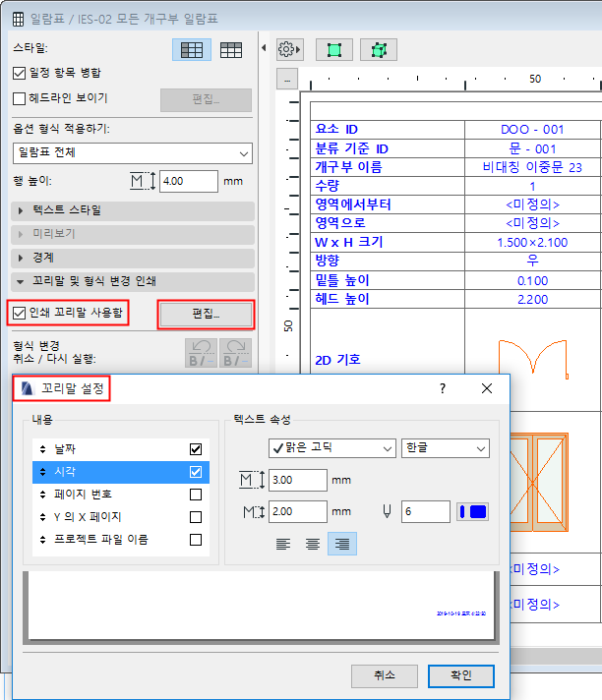
Task: Enable 헤드라인 보이기 checkbox
Action: [x=20, y=98]
